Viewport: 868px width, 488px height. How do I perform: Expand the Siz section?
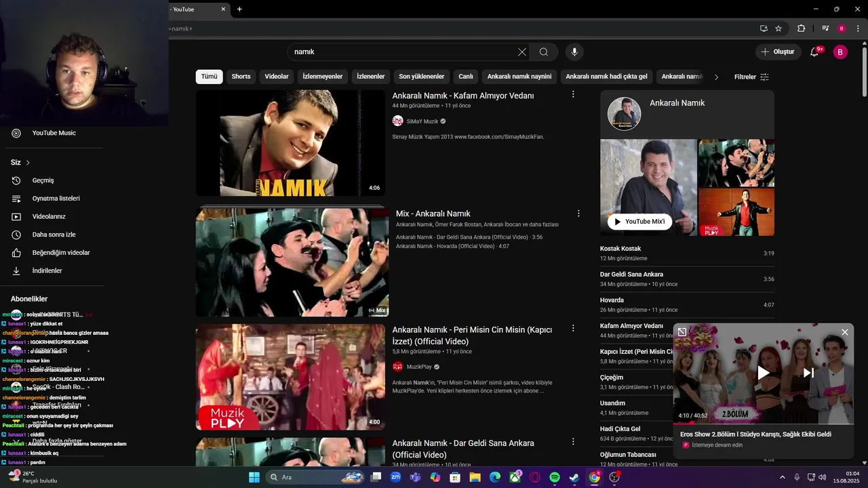coord(20,163)
